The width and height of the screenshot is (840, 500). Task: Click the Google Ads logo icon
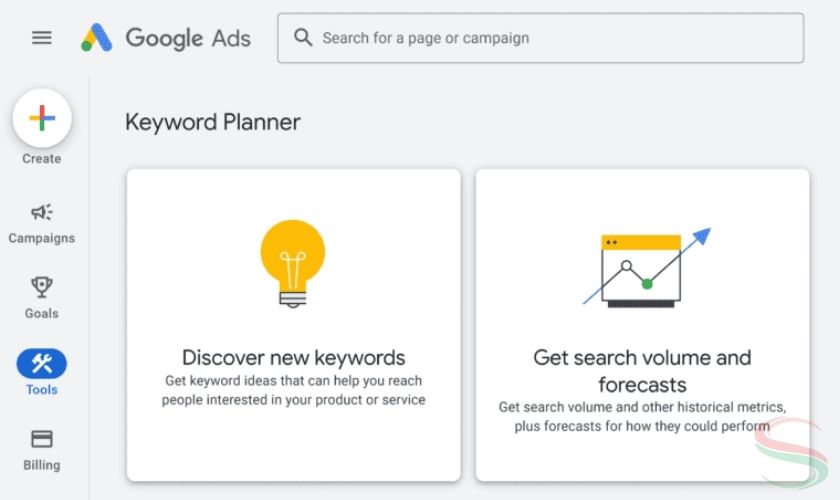97,38
